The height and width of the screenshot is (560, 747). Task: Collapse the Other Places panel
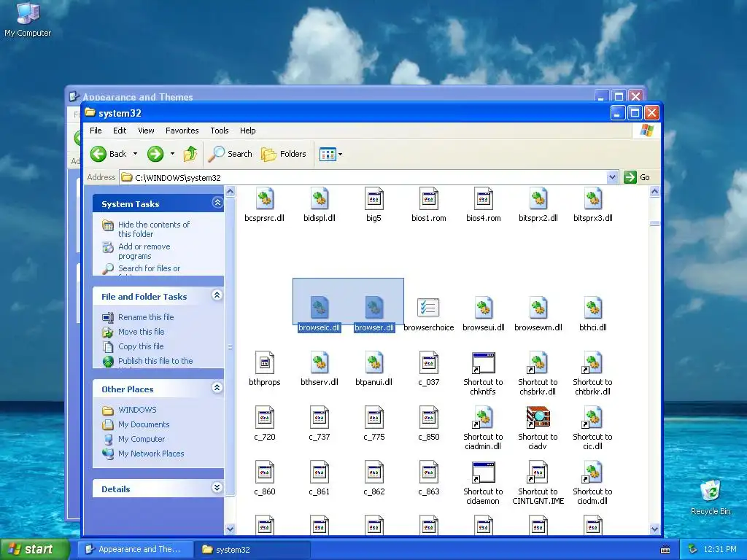[x=217, y=388]
